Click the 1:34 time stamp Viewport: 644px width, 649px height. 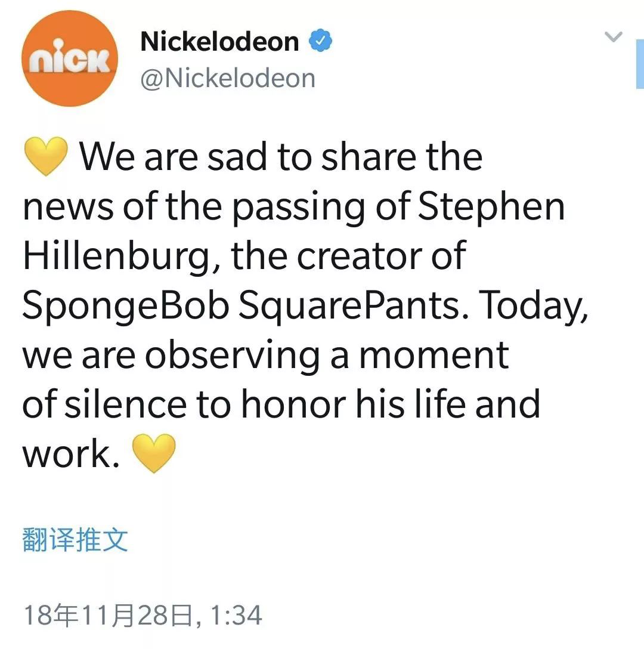[236, 615]
